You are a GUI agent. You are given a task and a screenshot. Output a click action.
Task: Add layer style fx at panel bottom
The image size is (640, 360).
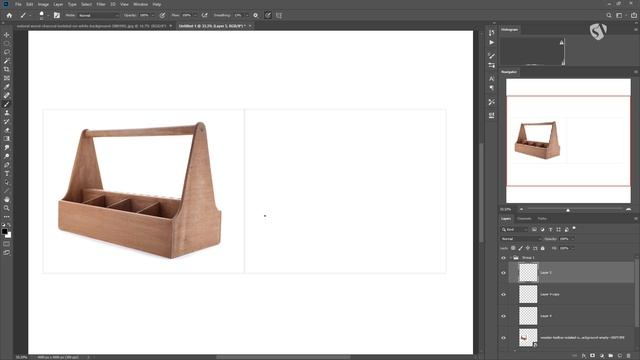point(584,356)
